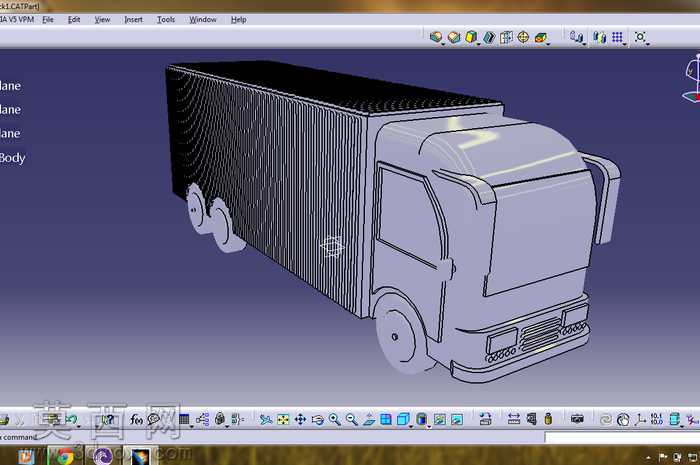
Task: Expand dropdown arrow beside Isometric View cube
Action: pos(411,427)
